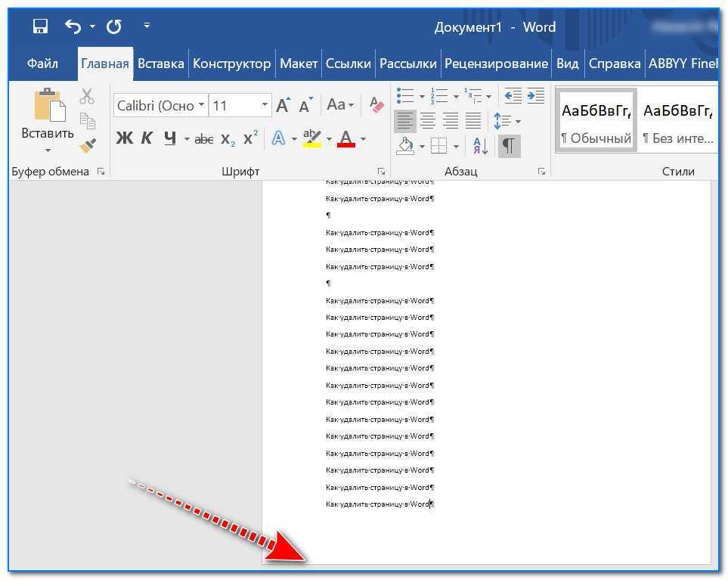Apply the red font color

[x=346, y=138]
